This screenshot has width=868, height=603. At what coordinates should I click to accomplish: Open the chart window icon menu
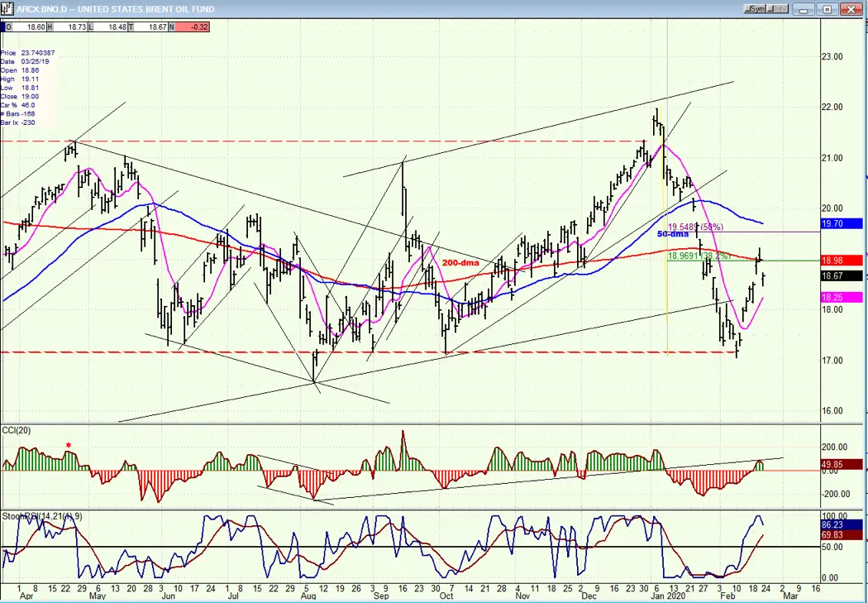point(7,9)
